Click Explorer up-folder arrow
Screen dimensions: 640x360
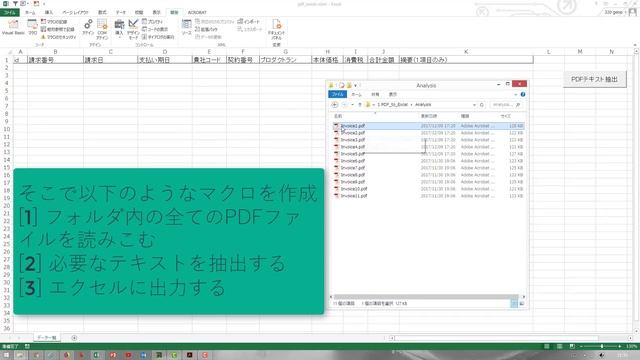(x=360, y=105)
